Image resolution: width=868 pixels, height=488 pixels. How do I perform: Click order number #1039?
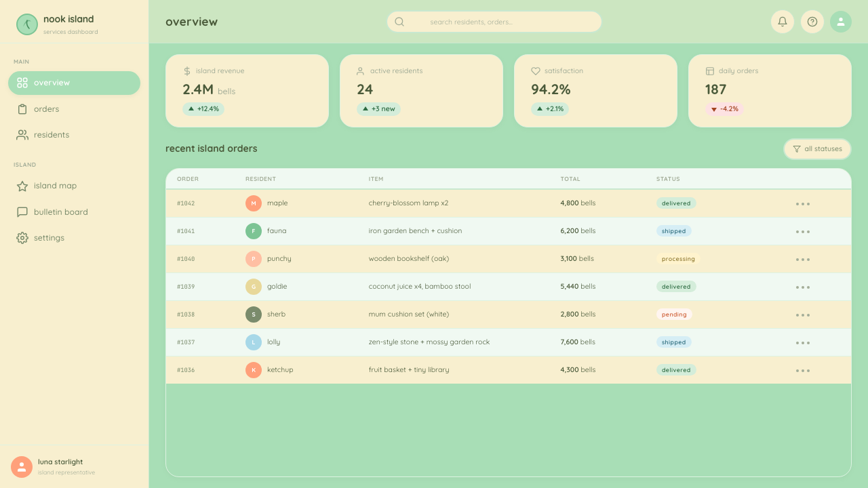coord(186,287)
